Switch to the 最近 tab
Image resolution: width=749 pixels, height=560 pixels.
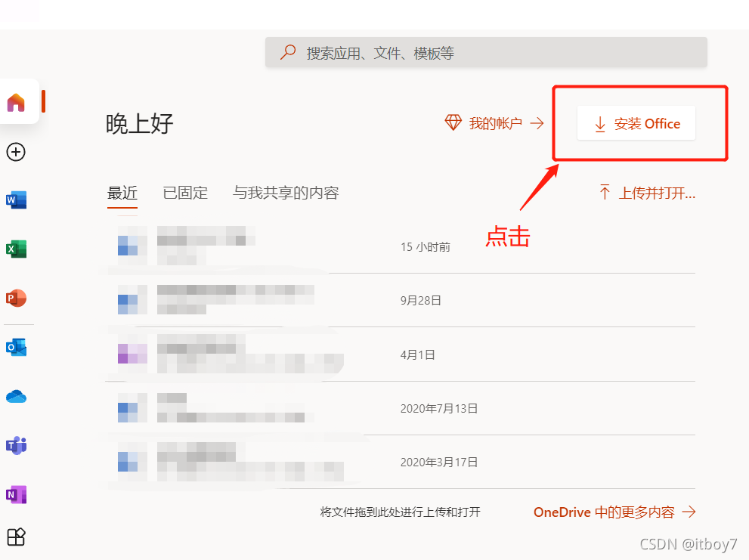(x=122, y=193)
